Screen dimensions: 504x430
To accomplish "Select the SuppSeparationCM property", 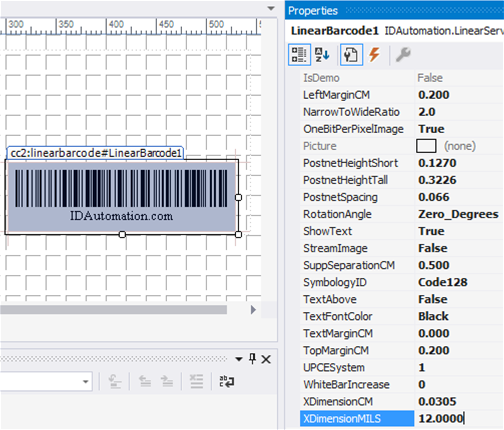I will tap(349, 265).
